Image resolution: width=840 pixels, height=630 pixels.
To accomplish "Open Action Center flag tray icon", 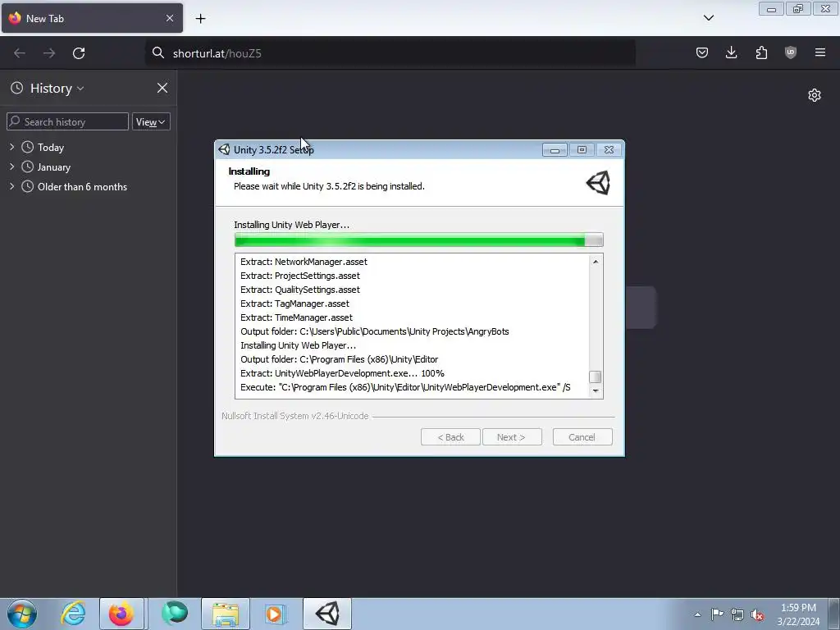I will pos(717,614).
